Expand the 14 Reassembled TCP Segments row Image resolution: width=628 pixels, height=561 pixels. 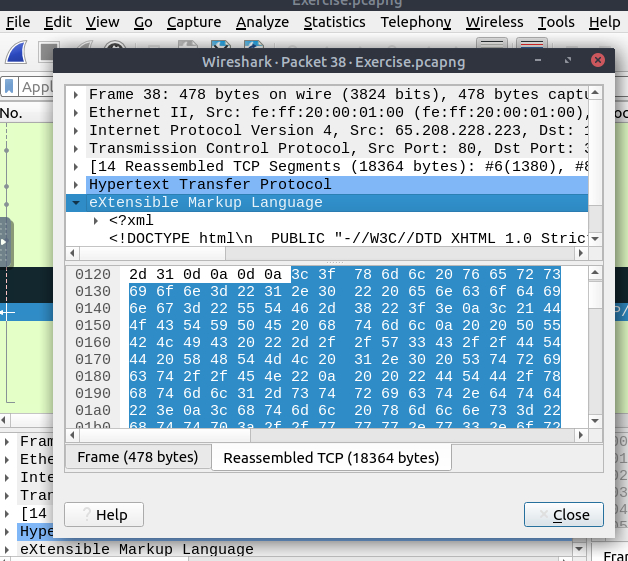[x=76, y=167]
